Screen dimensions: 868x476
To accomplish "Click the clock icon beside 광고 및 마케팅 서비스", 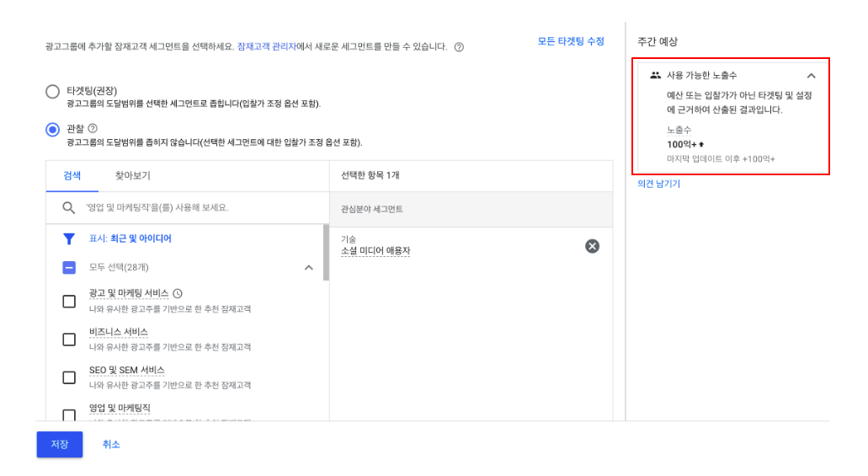I will pos(178,293).
